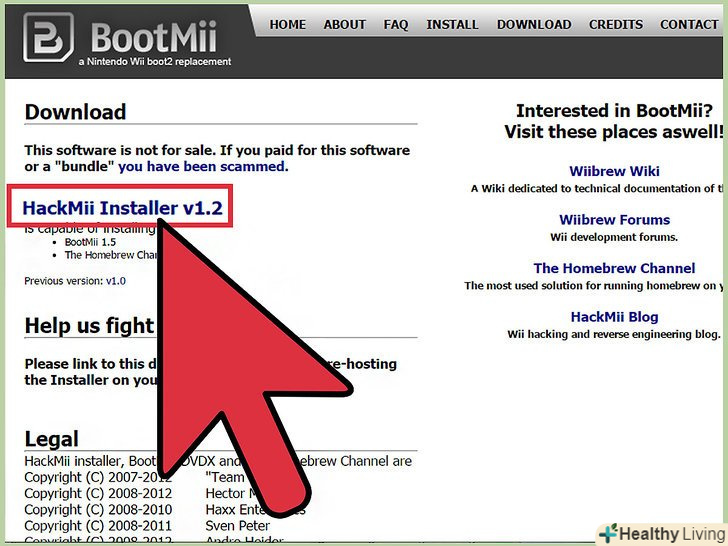Open previous version v1.0 link
Image resolution: width=728 pixels, height=546 pixels.
116,281
